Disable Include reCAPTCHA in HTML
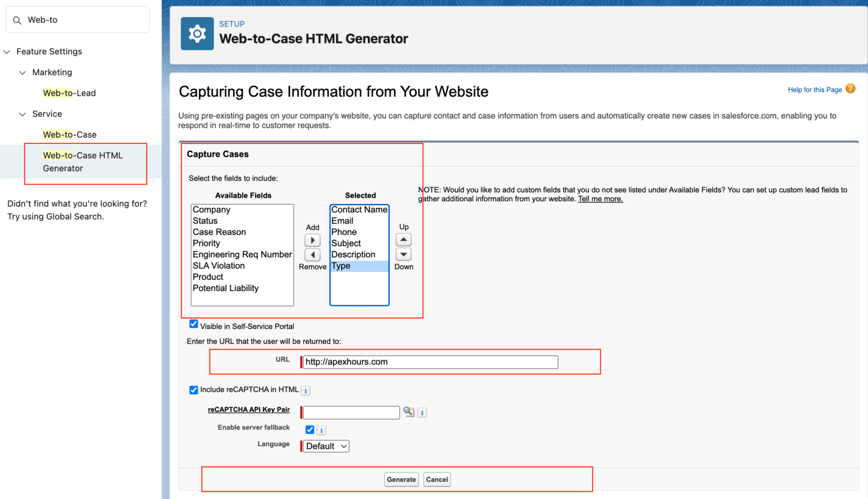868x499 pixels. tap(194, 390)
